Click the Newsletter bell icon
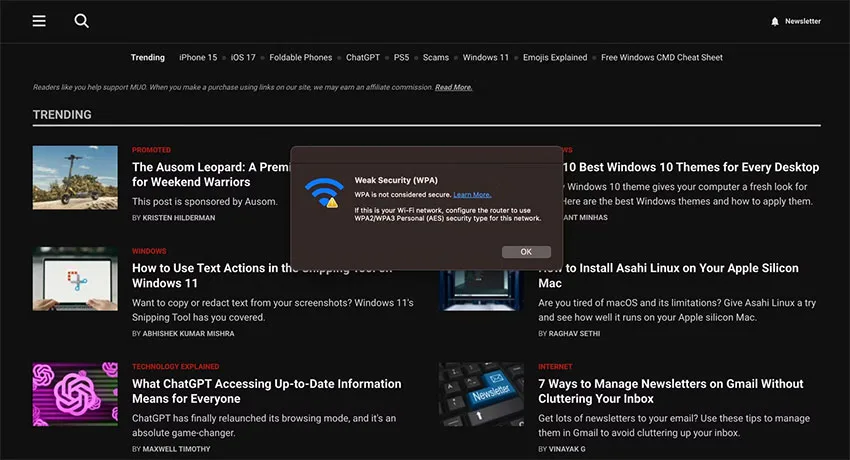The height and width of the screenshot is (460, 850). tap(775, 21)
